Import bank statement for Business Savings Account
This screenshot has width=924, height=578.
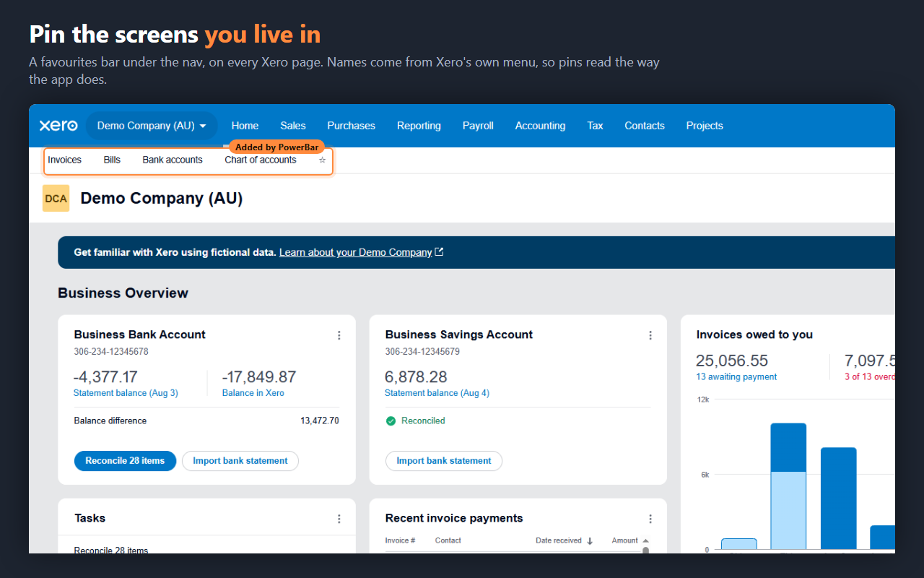(x=444, y=461)
